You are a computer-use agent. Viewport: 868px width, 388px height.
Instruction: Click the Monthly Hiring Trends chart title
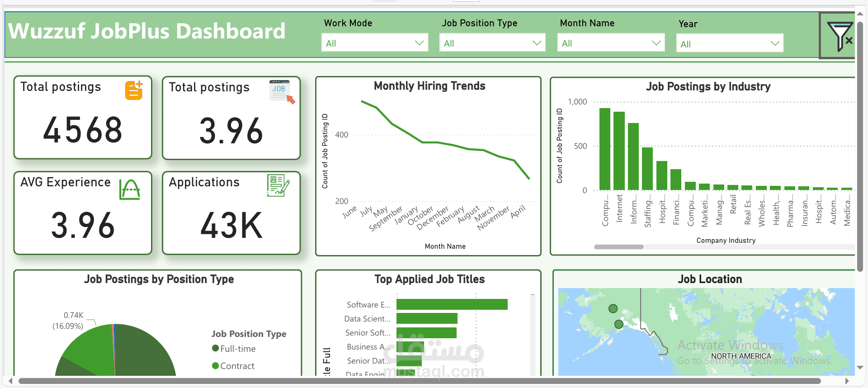click(x=429, y=86)
